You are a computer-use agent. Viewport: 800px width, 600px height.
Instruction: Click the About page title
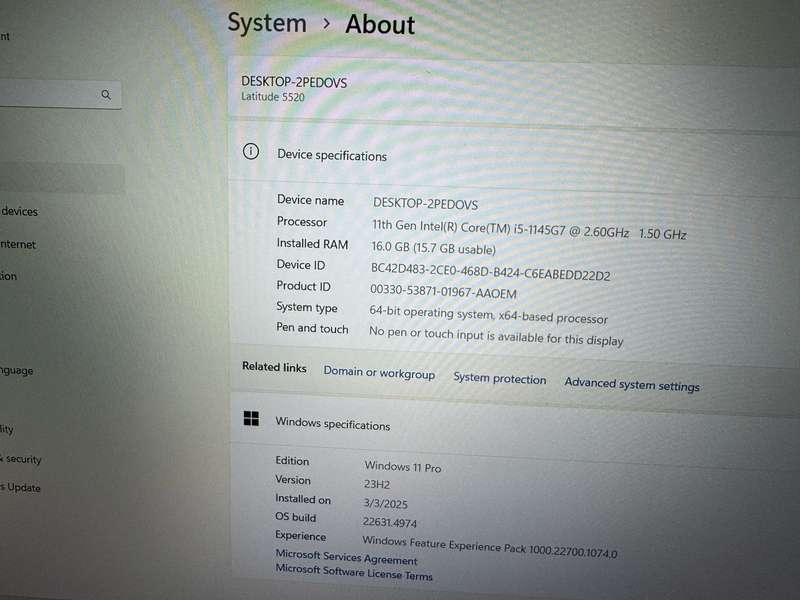(x=380, y=24)
